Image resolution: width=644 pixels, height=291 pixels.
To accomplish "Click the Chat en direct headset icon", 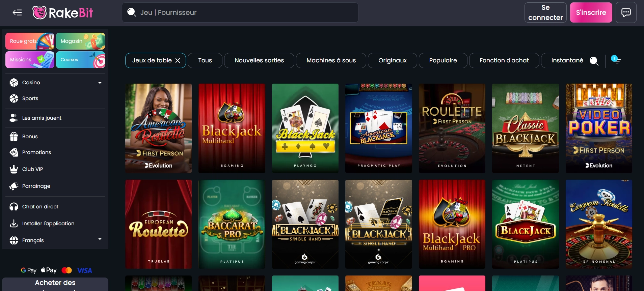I will pyautogui.click(x=14, y=207).
